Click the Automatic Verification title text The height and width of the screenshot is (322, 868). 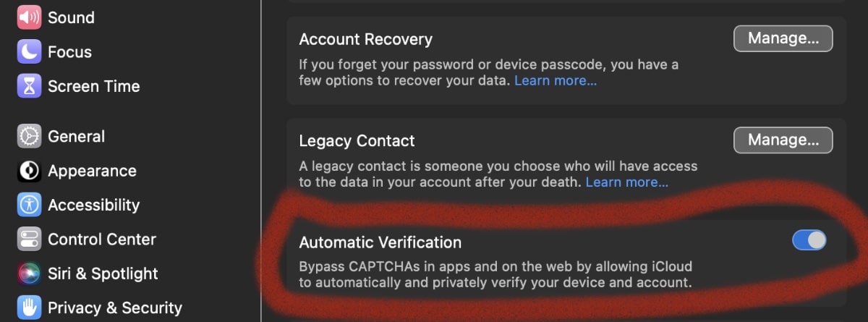pos(380,242)
